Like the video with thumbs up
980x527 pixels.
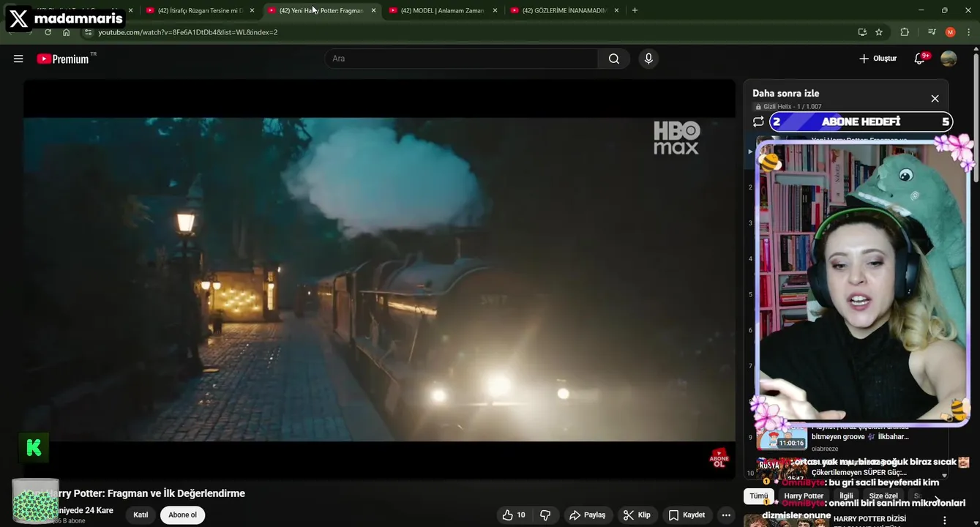coord(513,515)
